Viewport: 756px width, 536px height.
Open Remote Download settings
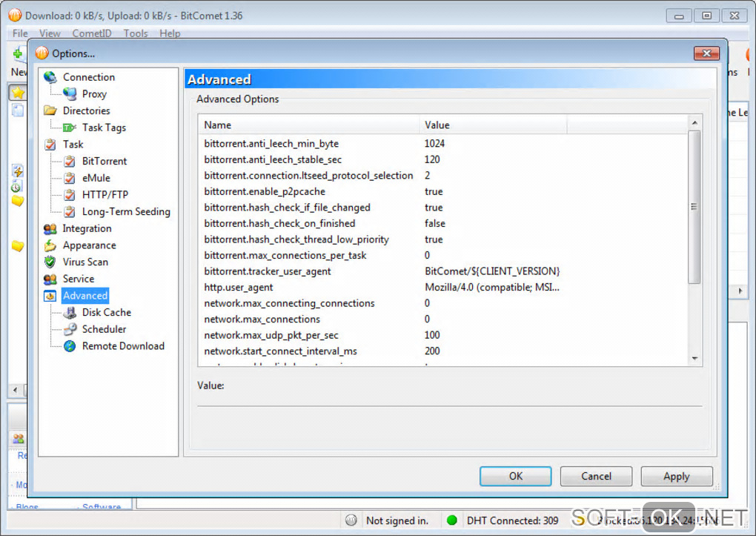pos(124,346)
